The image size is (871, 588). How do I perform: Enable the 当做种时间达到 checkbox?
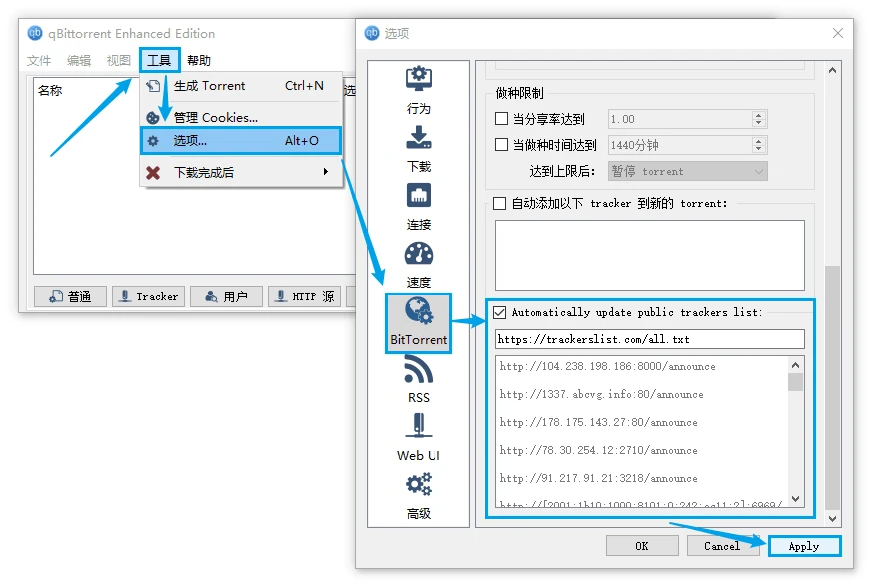point(501,145)
